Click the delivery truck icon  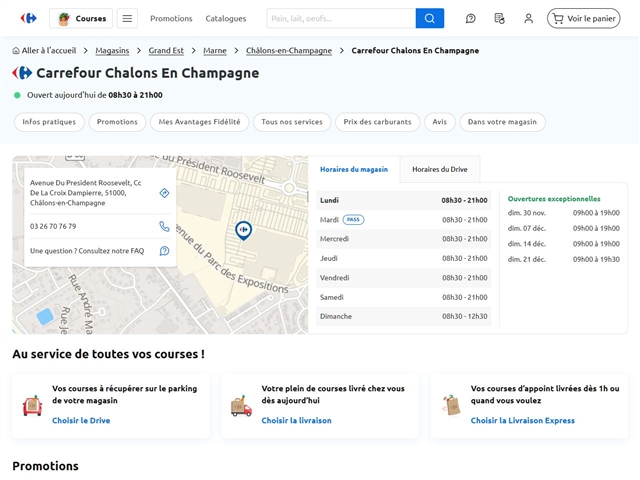241,406
